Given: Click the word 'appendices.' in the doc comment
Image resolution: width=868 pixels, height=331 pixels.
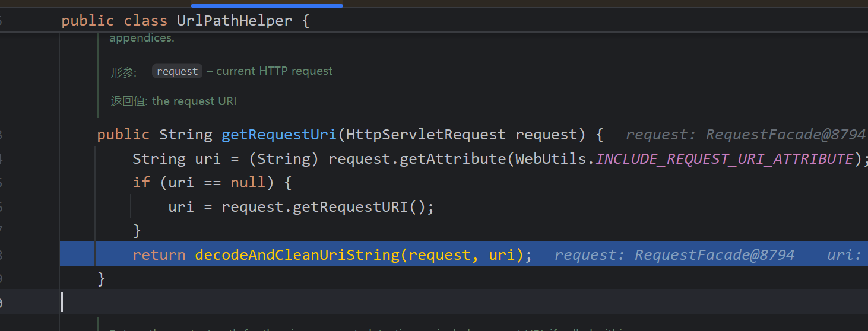Looking at the screenshot, I should pos(142,37).
